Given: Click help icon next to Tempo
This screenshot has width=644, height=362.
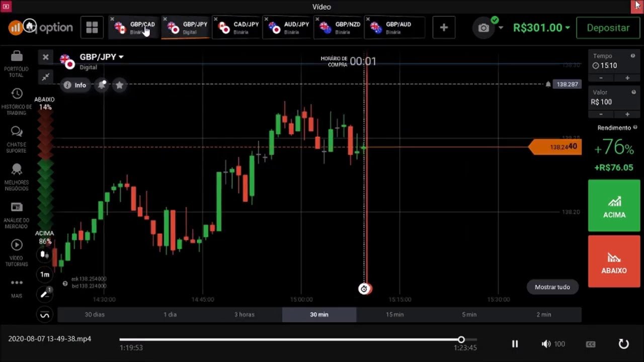Looking at the screenshot, I should (633, 56).
